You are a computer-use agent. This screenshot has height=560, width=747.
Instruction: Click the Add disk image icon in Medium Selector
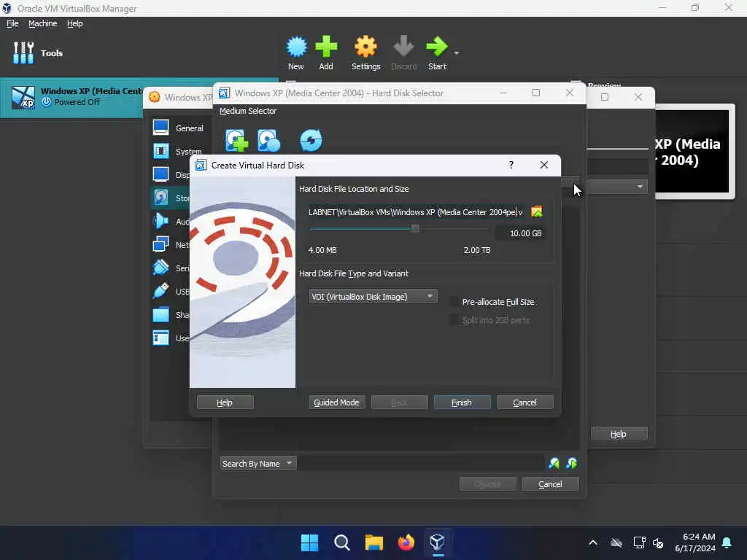[237, 141]
